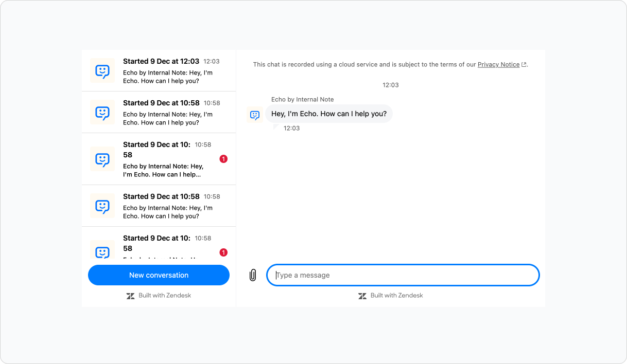The image size is (627, 364).
Task: Click the paperclip attach file icon
Action: click(252, 275)
